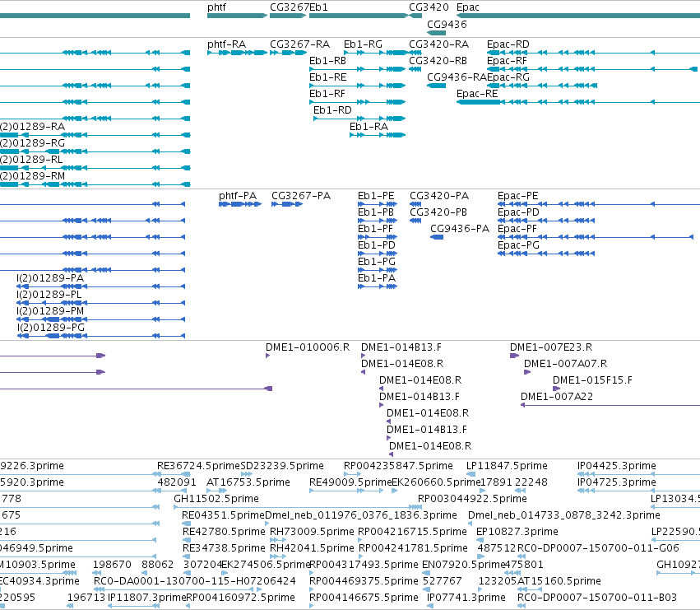700x610 pixels.
Task: Open EST RP003044922.5prime label
Action: point(472,499)
